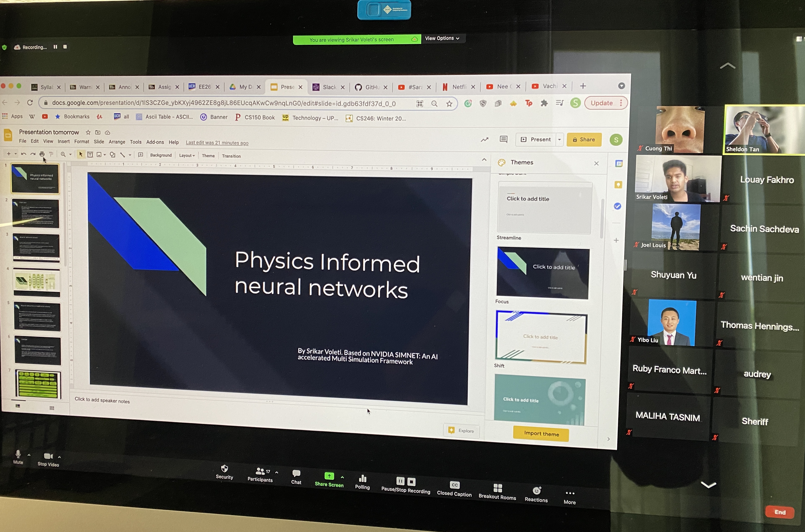Pause the Zoom recording
The image size is (805, 532).
tap(400, 481)
